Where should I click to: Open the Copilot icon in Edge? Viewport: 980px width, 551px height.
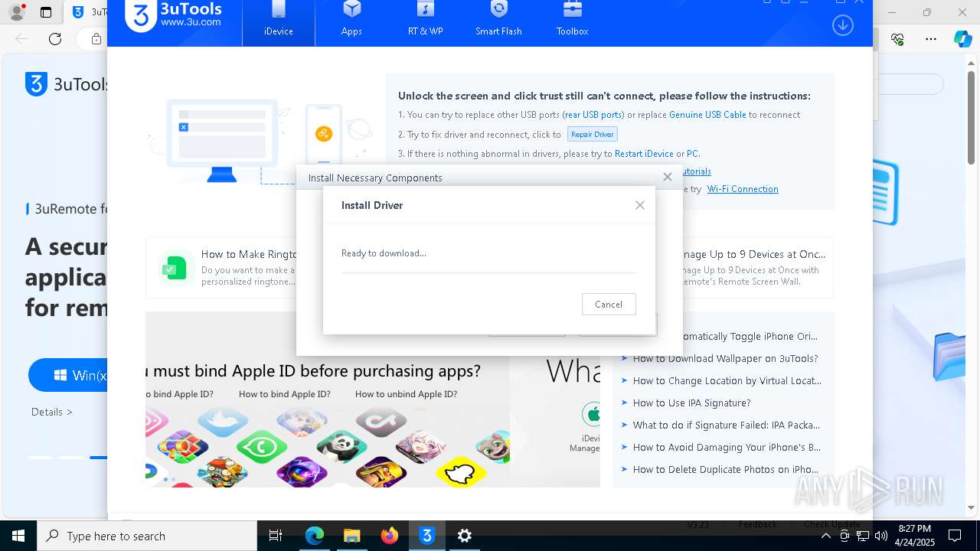[x=962, y=39]
